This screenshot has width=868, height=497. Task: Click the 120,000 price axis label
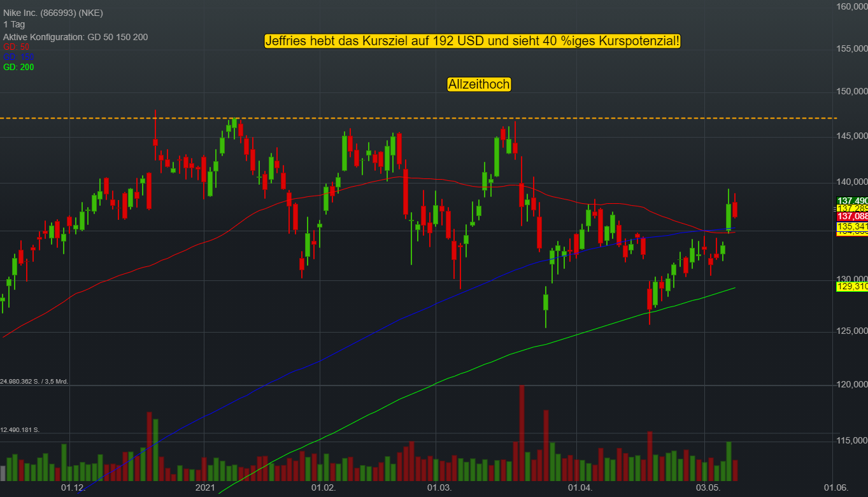pyautogui.click(x=852, y=384)
